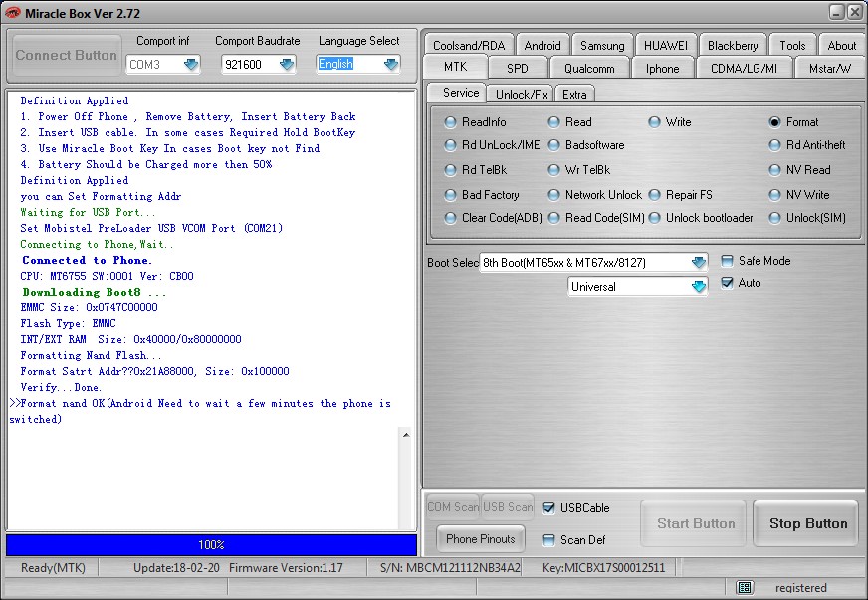Click the status bar icon beside registered
This screenshot has height=600, width=868.
(x=744, y=587)
